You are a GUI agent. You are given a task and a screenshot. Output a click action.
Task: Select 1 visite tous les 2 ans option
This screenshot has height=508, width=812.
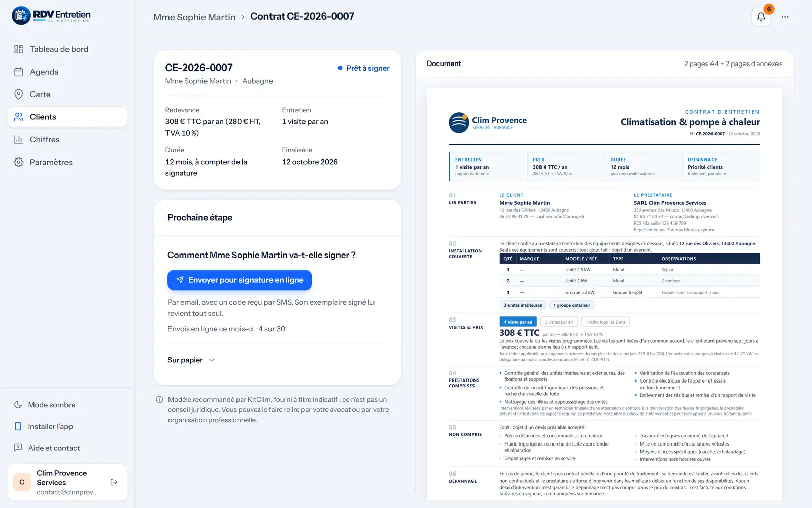(605, 322)
